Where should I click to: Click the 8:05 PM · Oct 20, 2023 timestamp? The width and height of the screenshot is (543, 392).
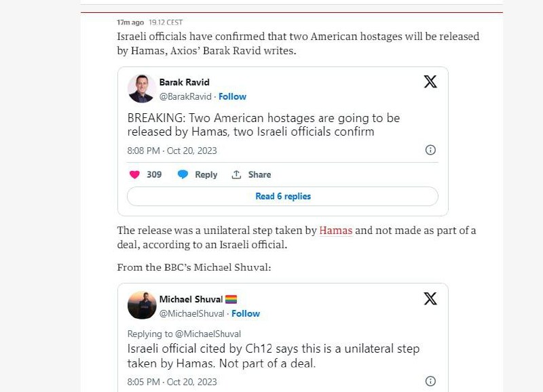(x=172, y=382)
